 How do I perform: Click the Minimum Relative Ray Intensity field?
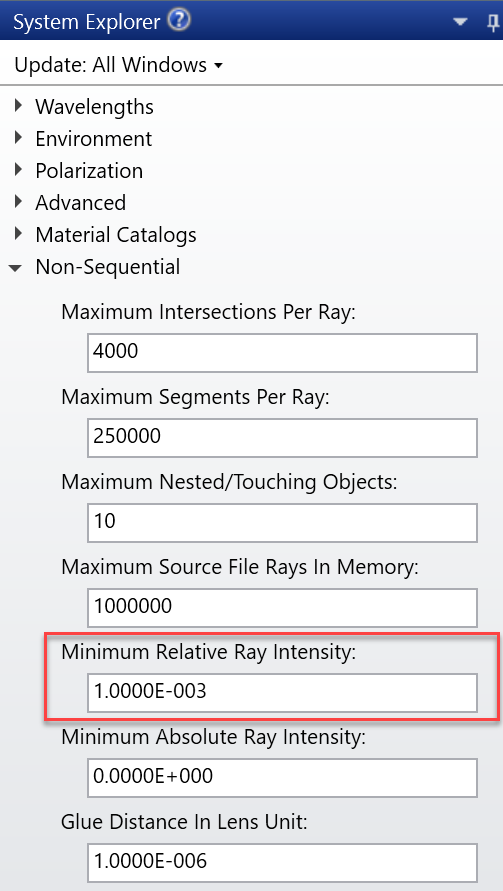coord(282,693)
